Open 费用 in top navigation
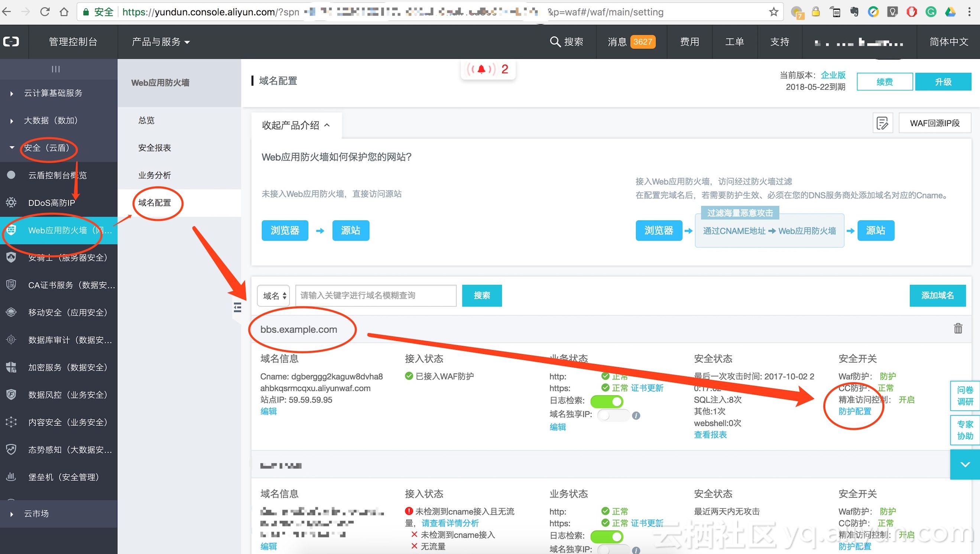The height and width of the screenshot is (554, 980). click(x=689, y=42)
